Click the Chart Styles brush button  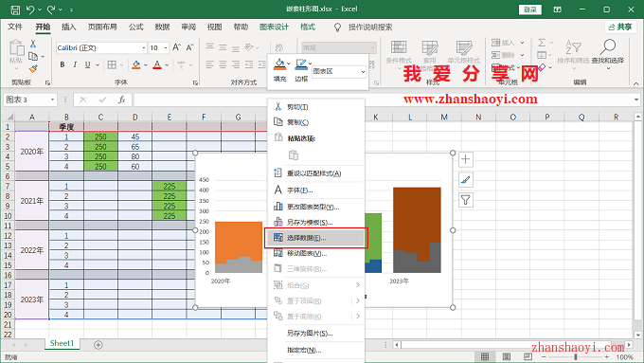coord(465,180)
